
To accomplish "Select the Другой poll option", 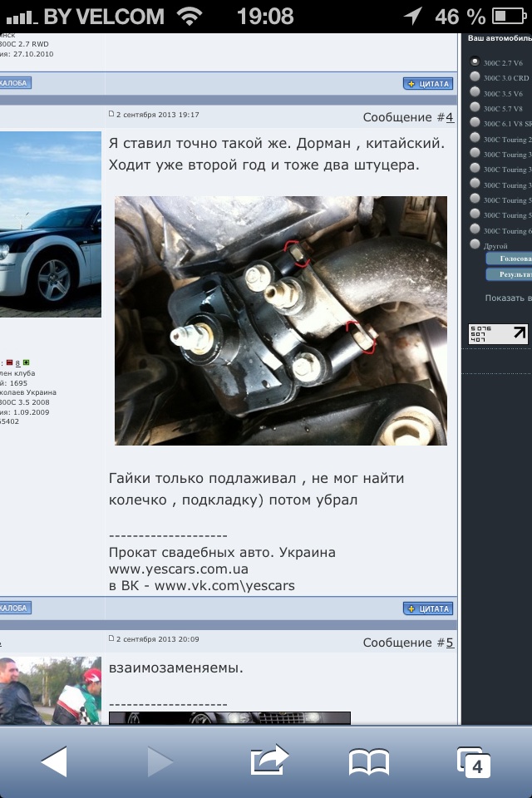I will point(475,244).
